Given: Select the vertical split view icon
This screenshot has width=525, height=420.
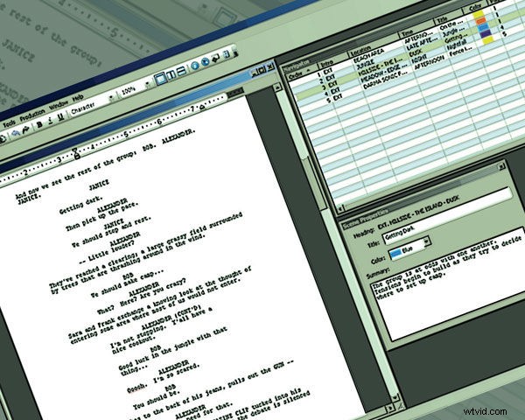Looking at the screenshot, I should pos(171,74).
